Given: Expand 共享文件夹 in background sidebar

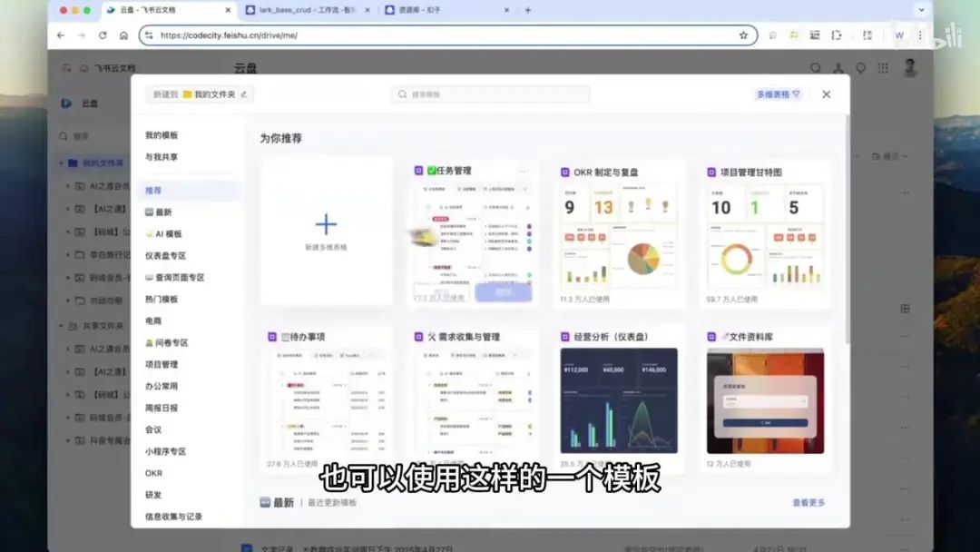Looking at the screenshot, I should (x=62, y=326).
